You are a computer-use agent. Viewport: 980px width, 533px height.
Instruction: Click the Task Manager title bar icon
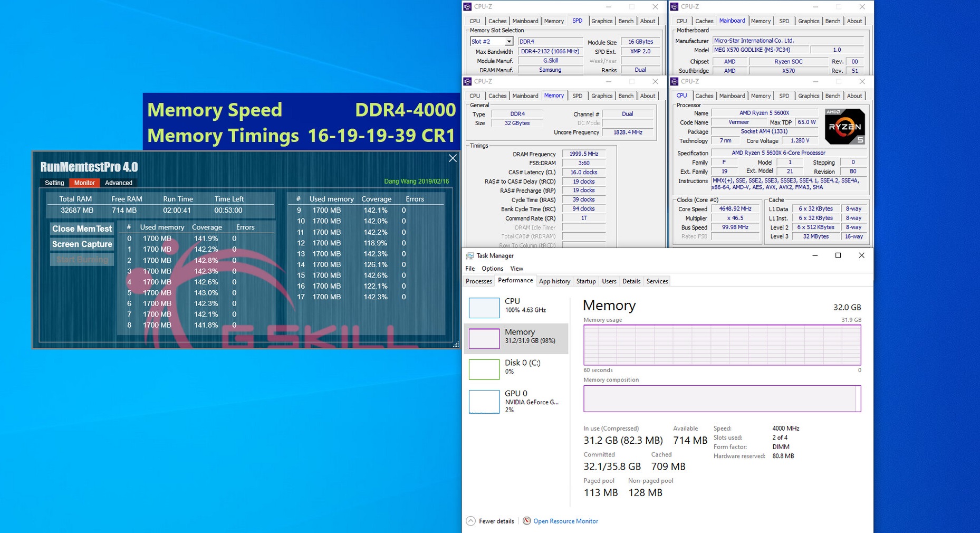point(469,256)
